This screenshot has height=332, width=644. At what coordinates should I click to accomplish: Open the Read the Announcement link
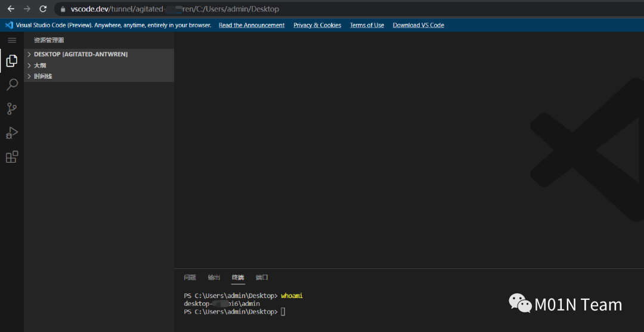[252, 25]
